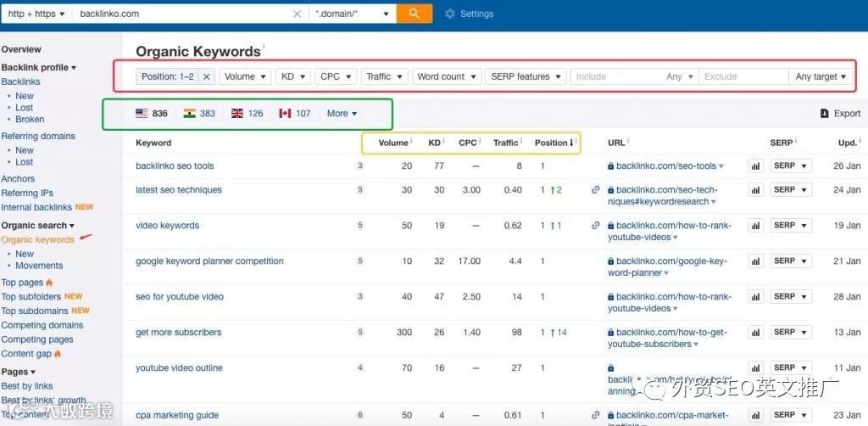Open the latest seo techniques keyword link
The width and height of the screenshot is (868, 426).
tap(178, 189)
